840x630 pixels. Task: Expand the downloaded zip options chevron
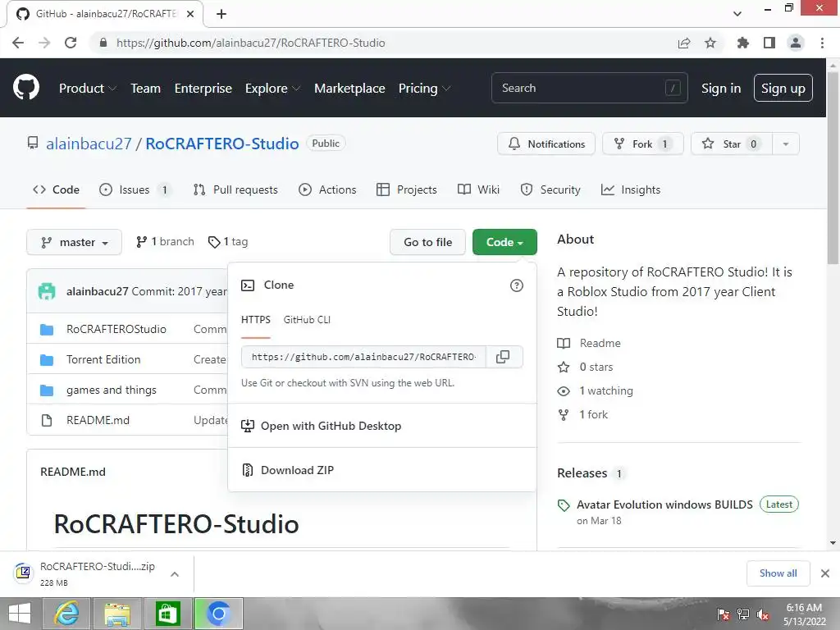point(175,574)
